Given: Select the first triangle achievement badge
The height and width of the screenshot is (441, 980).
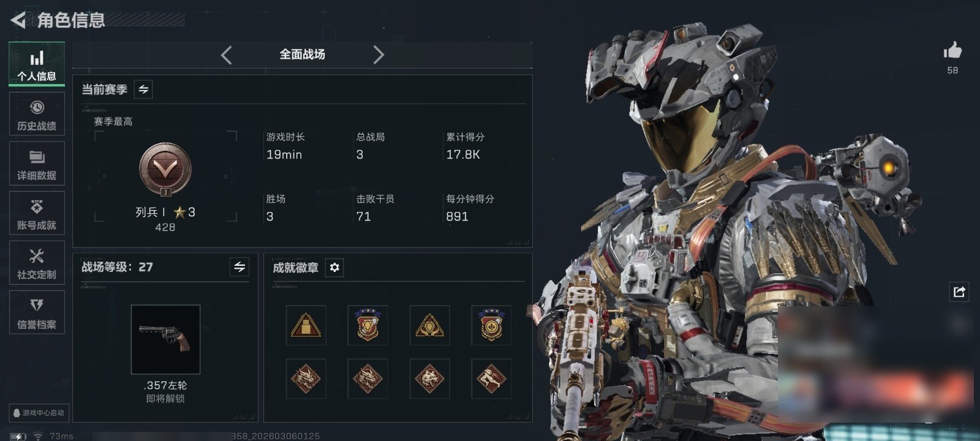Looking at the screenshot, I should coord(306,325).
